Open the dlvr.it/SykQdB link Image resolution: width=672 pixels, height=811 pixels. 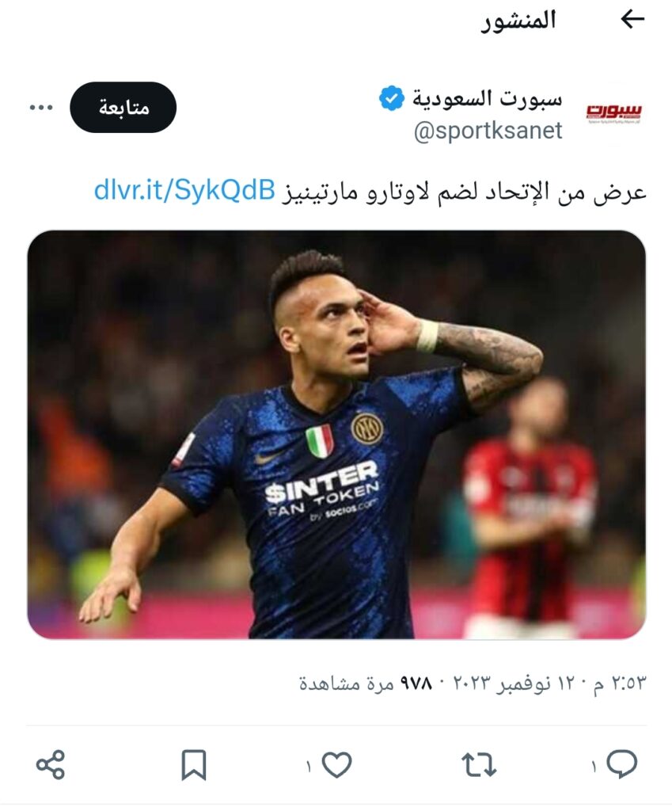click(x=184, y=190)
